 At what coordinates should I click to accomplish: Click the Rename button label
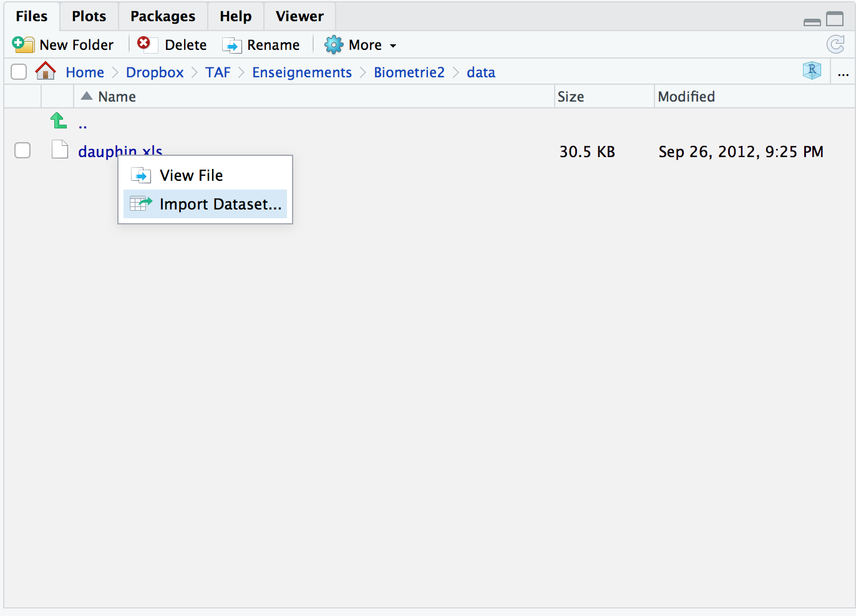pos(273,45)
